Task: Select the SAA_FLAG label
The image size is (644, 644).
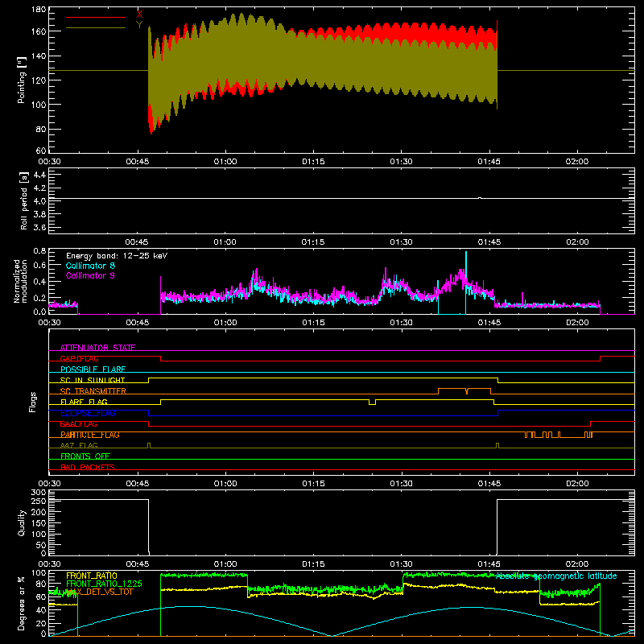Action: (79, 424)
